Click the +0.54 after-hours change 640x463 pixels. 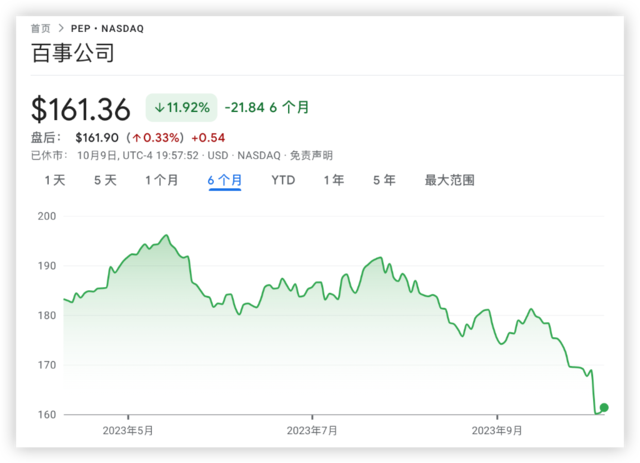click(208, 138)
